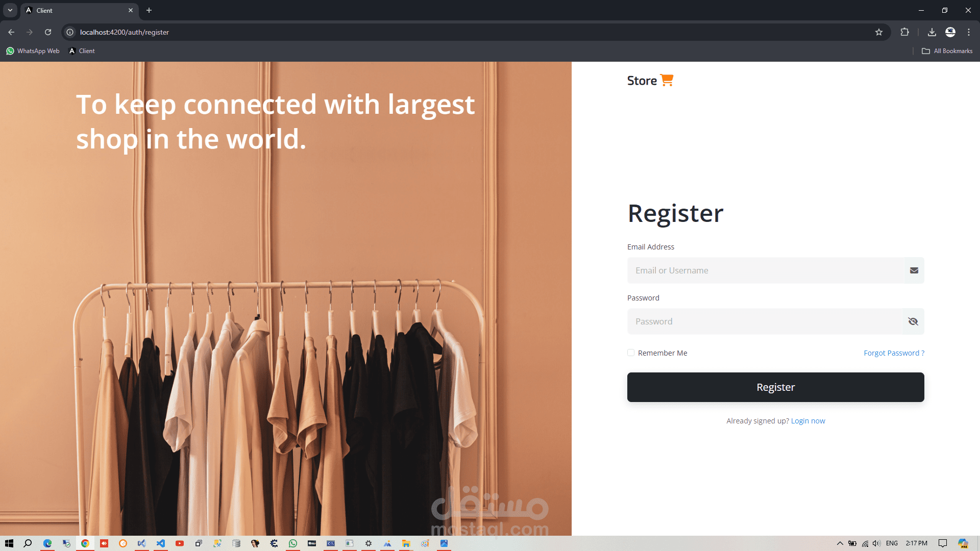Reload the page with refresh icon

[x=48, y=32]
